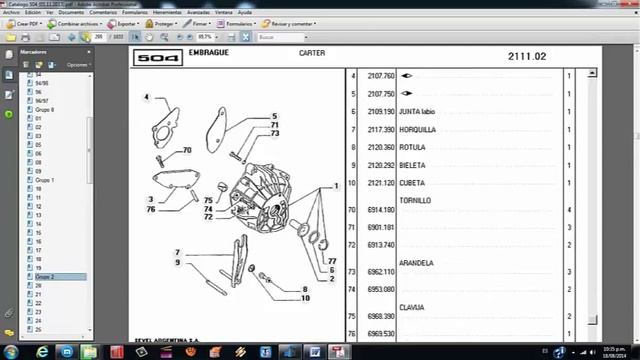Viewport: 640px width, 360px height.
Task: Choose the Hand tool
Action: tap(149, 38)
